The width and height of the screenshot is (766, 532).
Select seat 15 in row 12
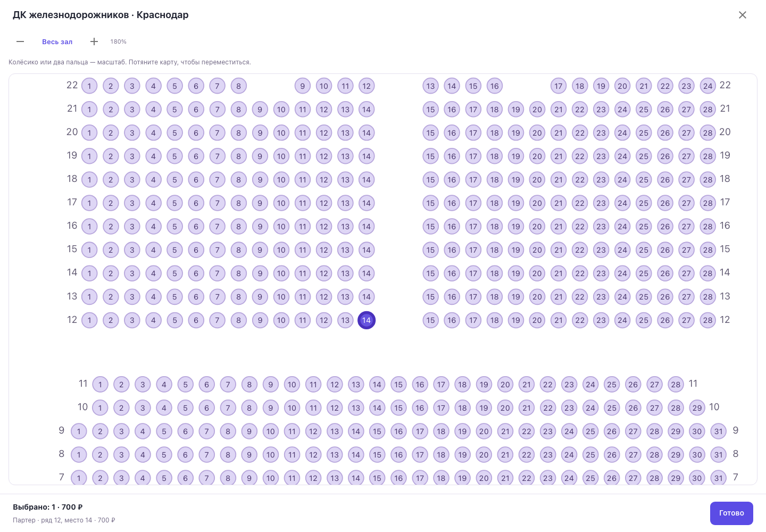click(430, 320)
